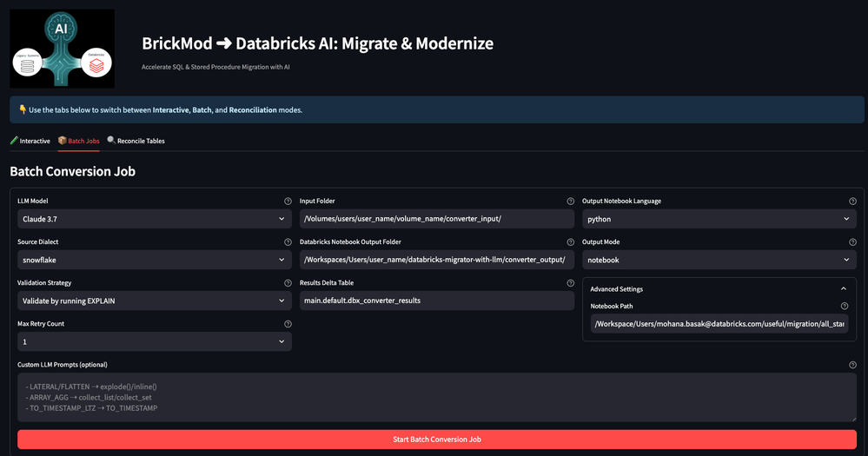Click the Source Dialect help icon
The width and height of the screenshot is (868, 456).
pyautogui.click(x=288, y=242)
